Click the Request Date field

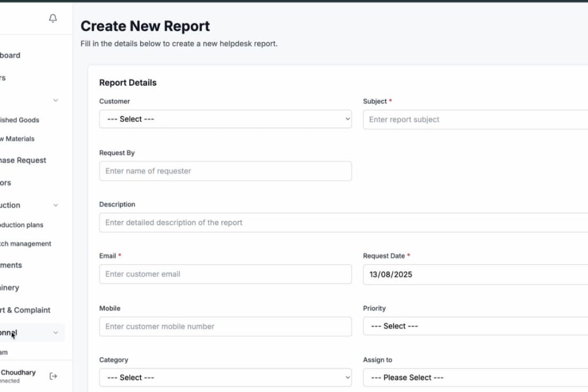tap(475, 274)
